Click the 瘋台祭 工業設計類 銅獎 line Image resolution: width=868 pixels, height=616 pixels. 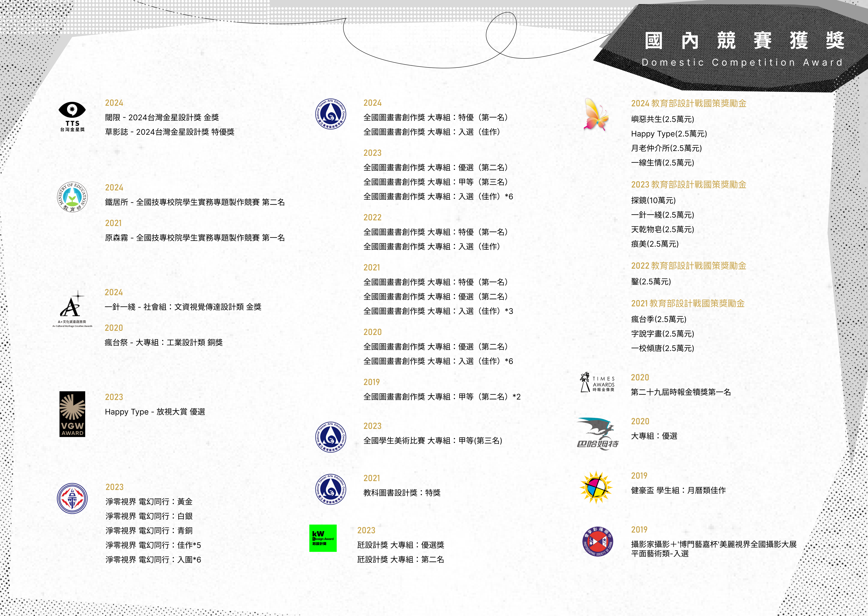tap(164, 343)
